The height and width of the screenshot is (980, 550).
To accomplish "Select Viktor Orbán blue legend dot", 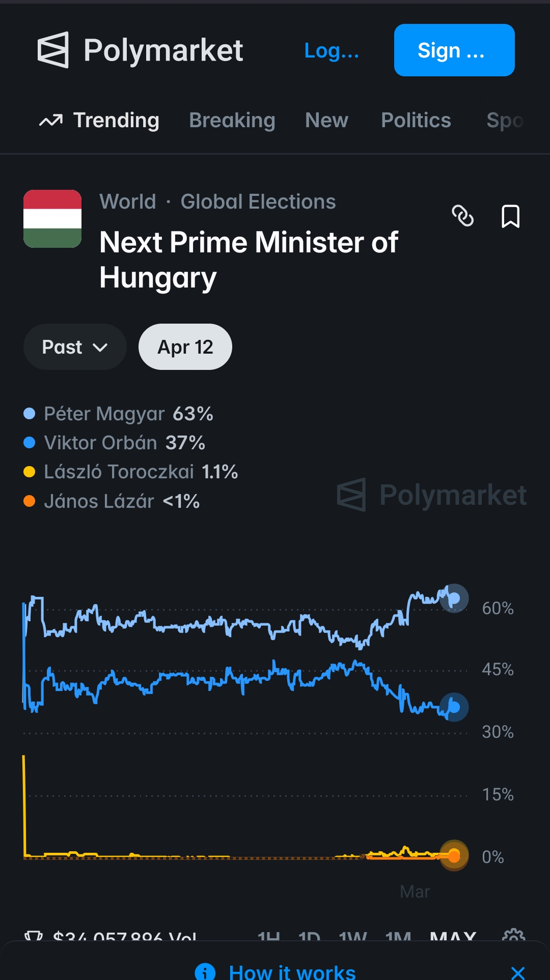I will click(x=30, y=443).
